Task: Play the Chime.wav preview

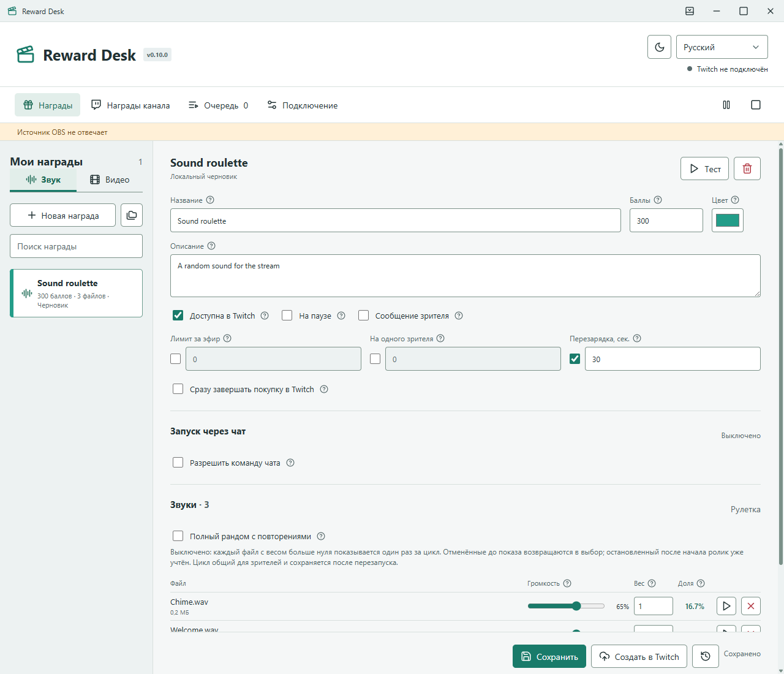Action: point(726,606)
